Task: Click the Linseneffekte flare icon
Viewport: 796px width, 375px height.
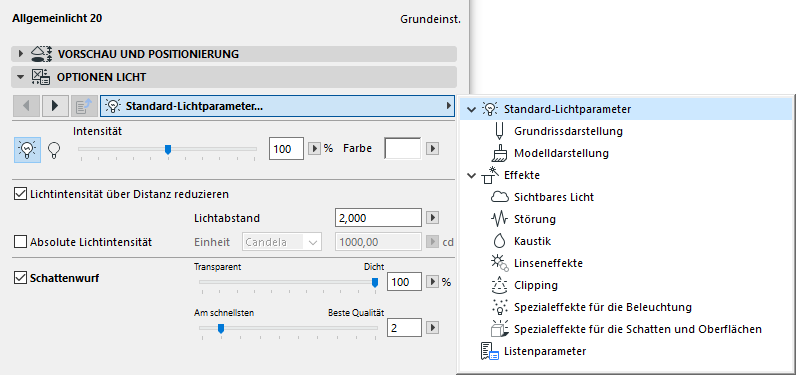Action: pos(500,263)
